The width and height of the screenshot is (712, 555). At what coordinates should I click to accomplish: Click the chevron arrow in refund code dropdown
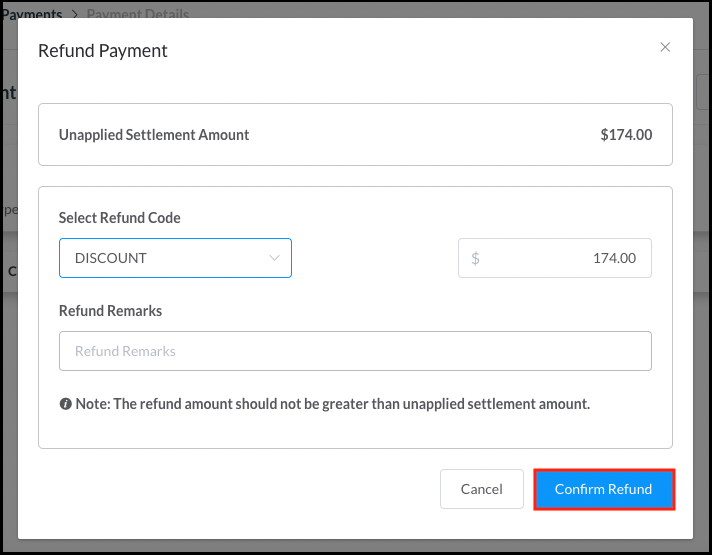click(275, 258)
